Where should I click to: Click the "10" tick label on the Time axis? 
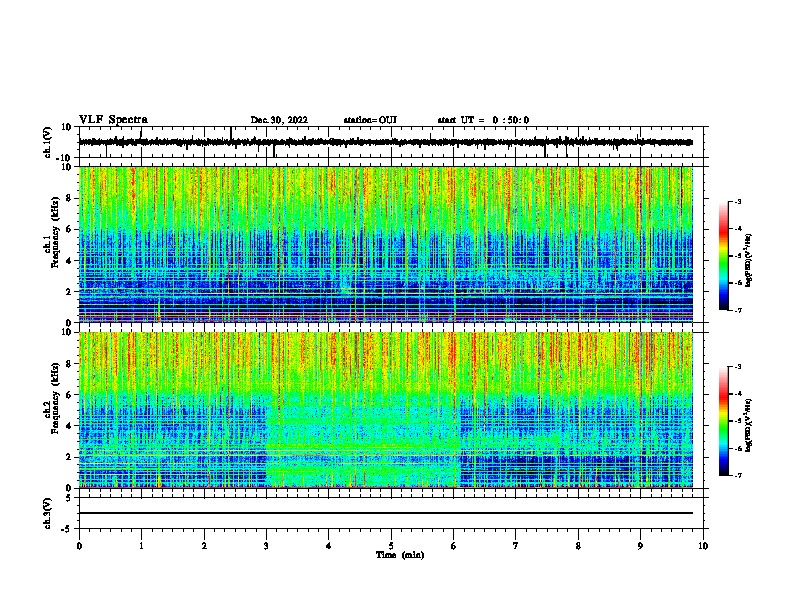coord(703,546)
